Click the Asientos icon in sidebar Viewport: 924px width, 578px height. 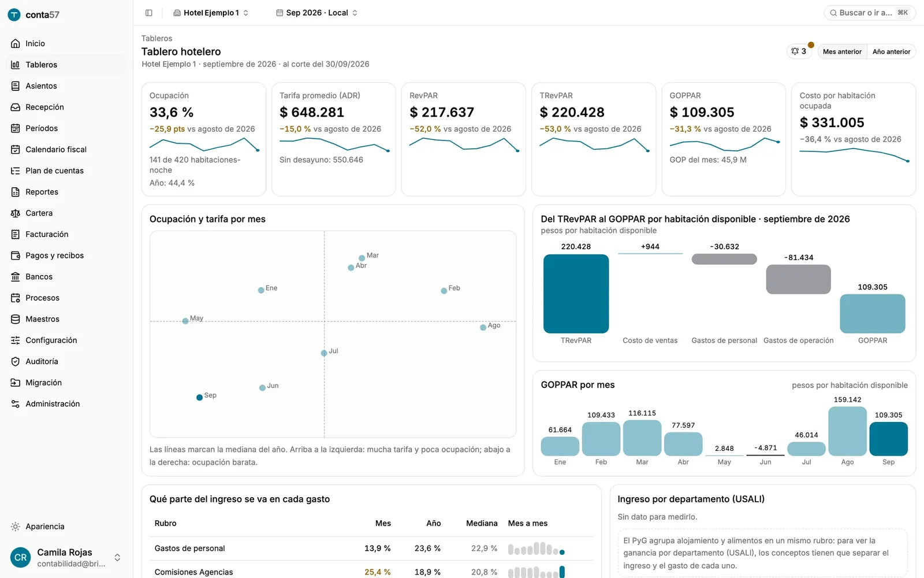tap(16, 86)
